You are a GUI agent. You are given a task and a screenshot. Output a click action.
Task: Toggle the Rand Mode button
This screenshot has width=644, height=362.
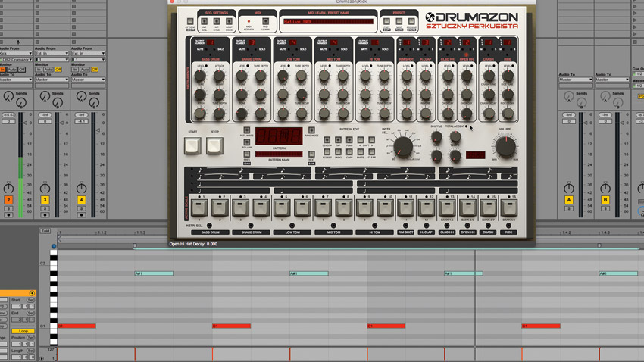[x=311, y=130]
